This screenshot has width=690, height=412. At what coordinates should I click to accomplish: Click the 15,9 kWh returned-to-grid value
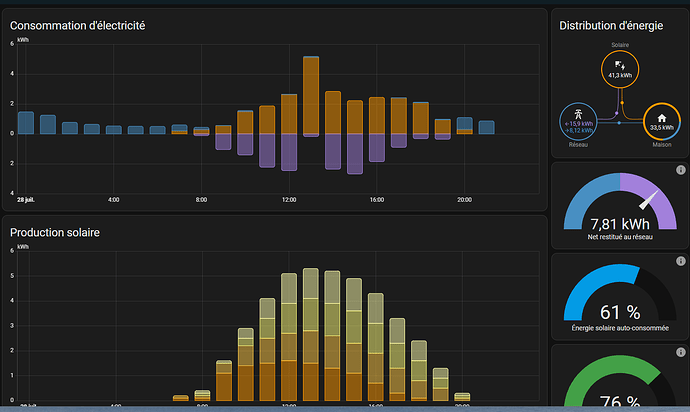tap(581, 124)
